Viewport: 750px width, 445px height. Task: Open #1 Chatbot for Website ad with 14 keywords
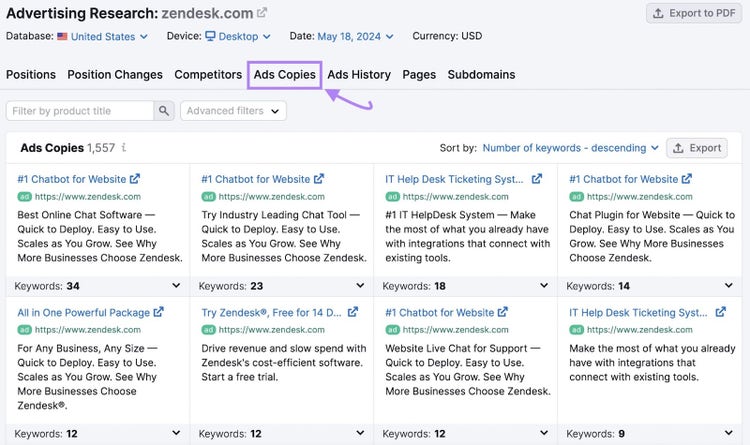624,179
